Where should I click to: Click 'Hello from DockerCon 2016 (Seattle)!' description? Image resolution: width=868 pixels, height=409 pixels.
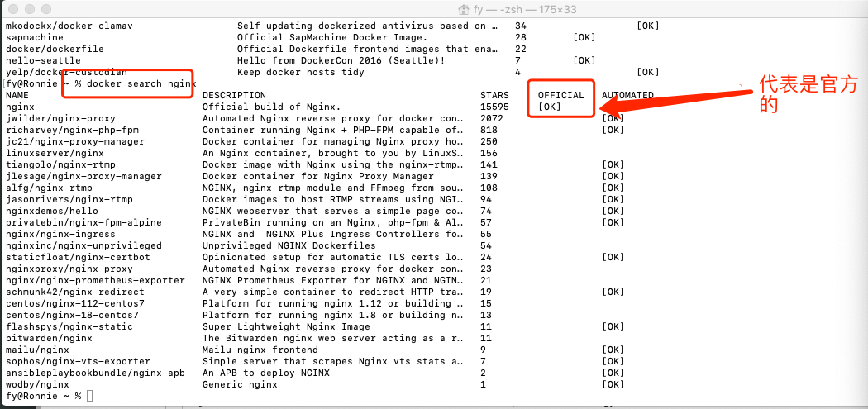coord(341,61)
